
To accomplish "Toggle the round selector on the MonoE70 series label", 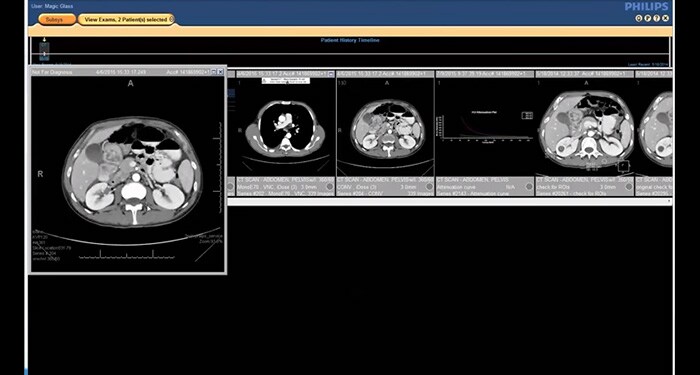I will point(330,186).
